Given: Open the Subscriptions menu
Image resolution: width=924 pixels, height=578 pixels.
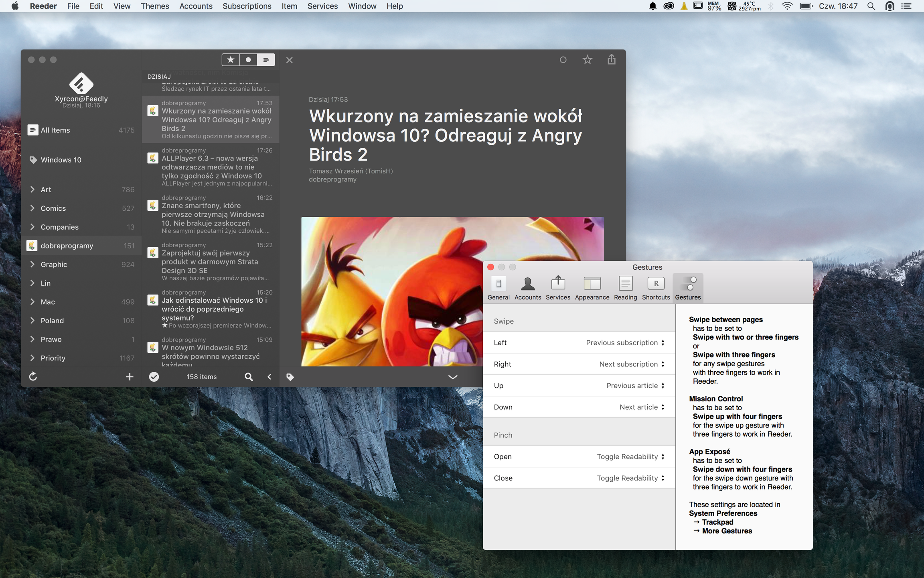Looking at the screenshot, I should click(x=247, y=6).
